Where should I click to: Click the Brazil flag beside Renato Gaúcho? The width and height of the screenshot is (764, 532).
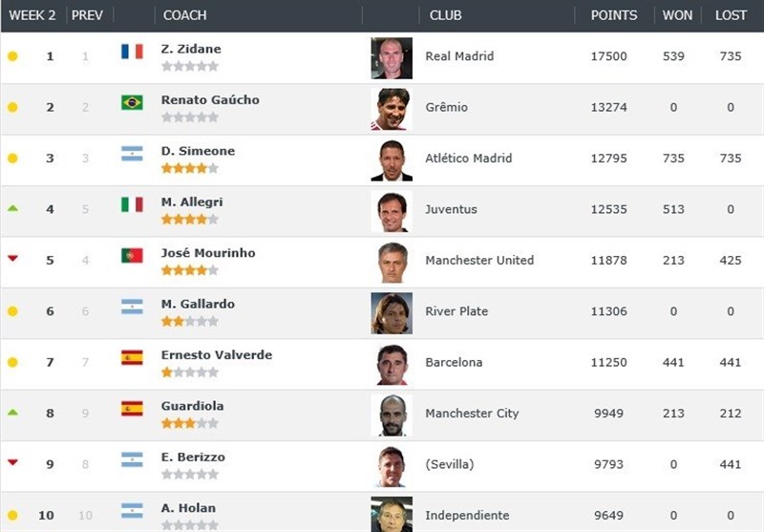[132, 102]
